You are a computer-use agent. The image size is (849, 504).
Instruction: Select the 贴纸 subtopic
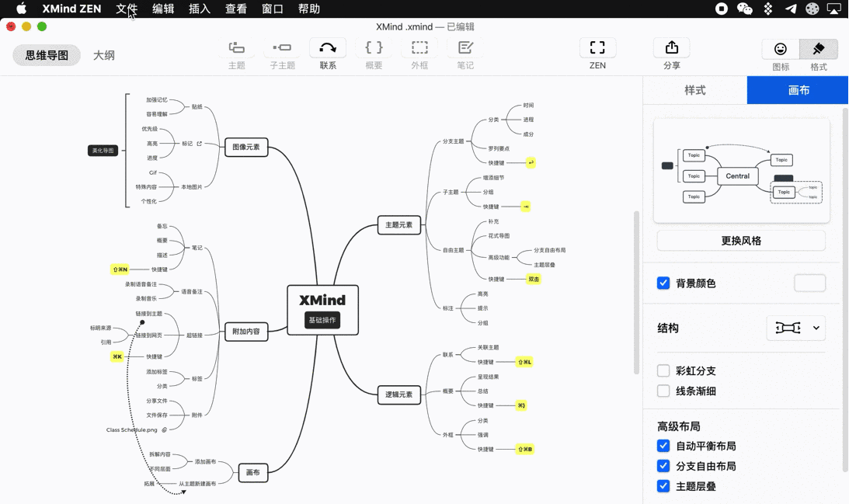197,106
